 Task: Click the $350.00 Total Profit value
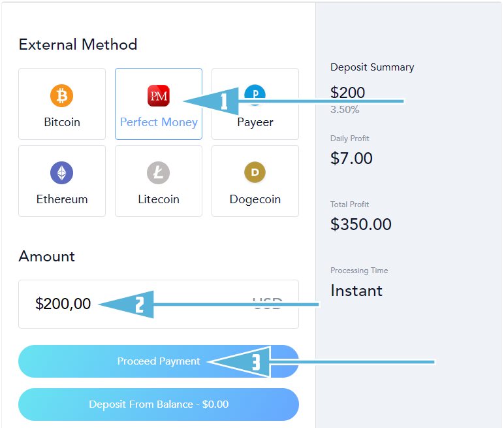point(361,224)
